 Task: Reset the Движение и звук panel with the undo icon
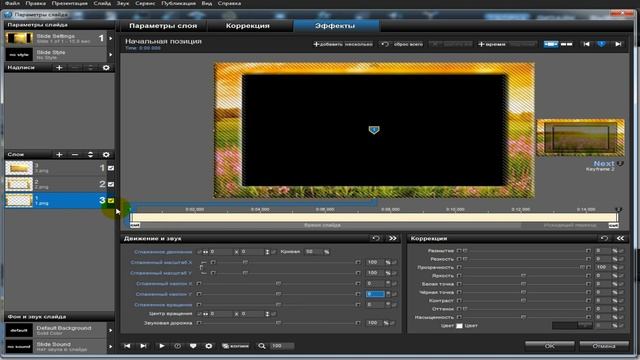click(376, 238)
